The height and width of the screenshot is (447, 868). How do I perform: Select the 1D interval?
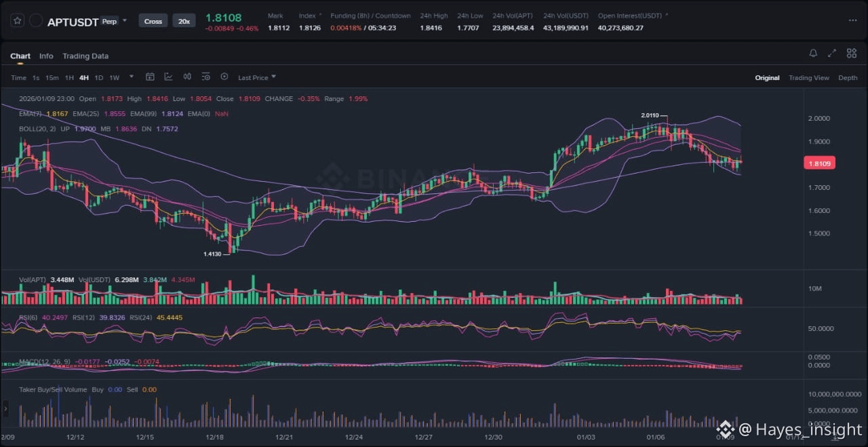coord(99,78)
